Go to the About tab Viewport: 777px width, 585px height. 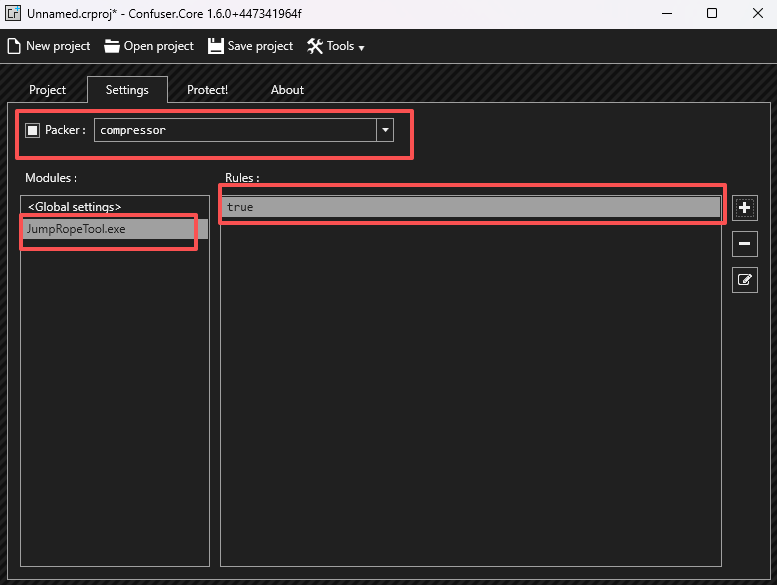(287, 90)
